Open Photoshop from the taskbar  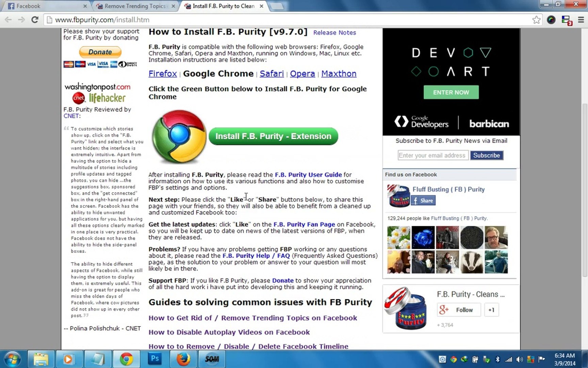click(x=155, y=359)
